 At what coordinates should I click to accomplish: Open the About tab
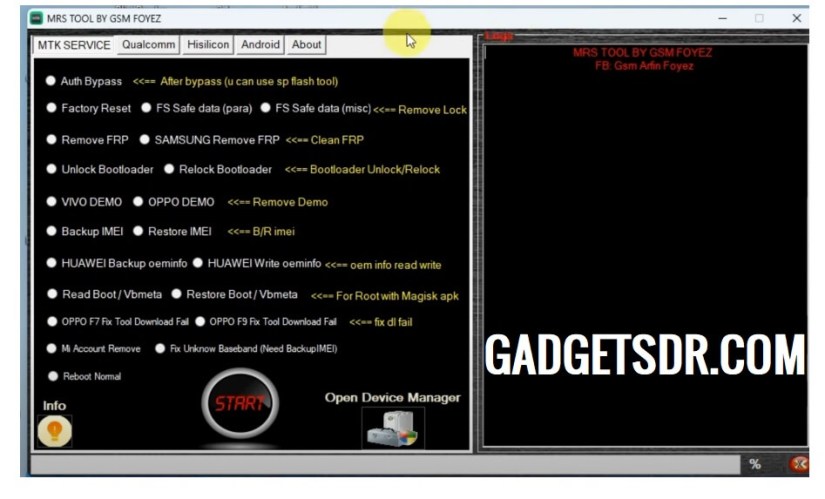point(306,44)
